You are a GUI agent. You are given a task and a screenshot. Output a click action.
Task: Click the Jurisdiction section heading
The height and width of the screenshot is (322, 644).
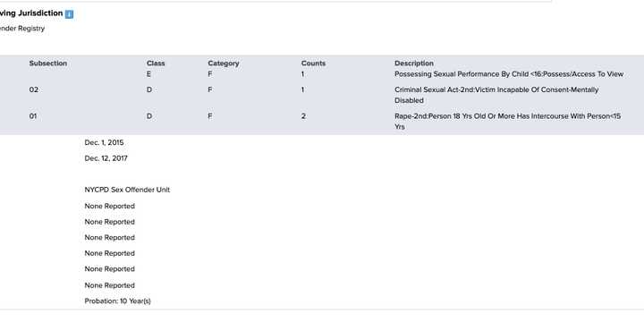pos(31,13)
